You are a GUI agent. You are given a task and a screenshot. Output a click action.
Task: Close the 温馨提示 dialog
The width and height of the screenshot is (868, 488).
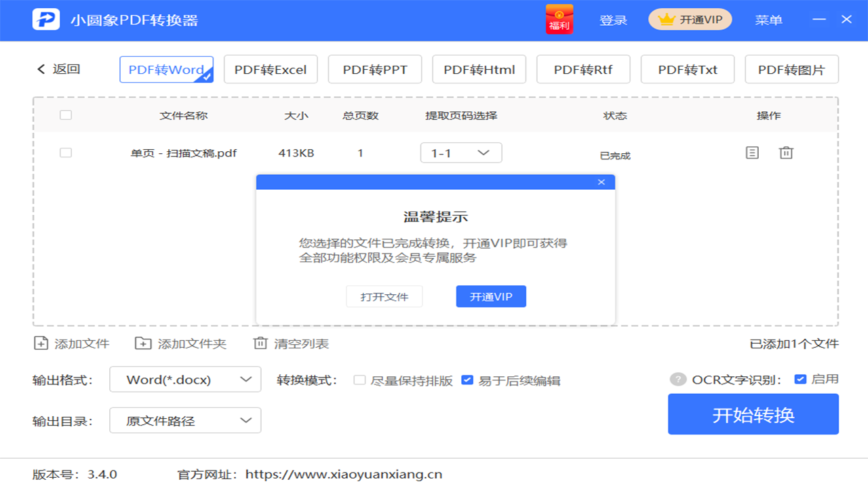point(601,182)
